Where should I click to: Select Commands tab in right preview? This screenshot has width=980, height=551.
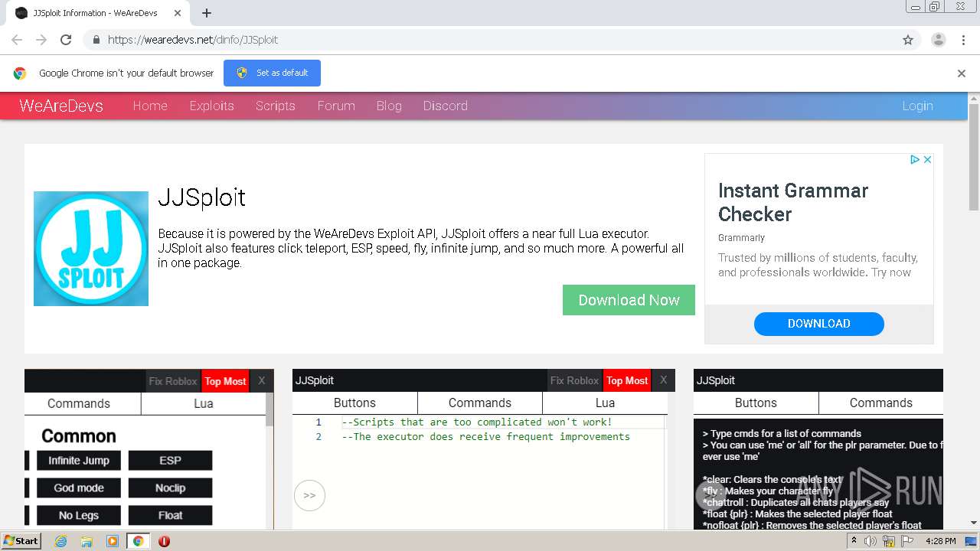[x=881, y=403]
